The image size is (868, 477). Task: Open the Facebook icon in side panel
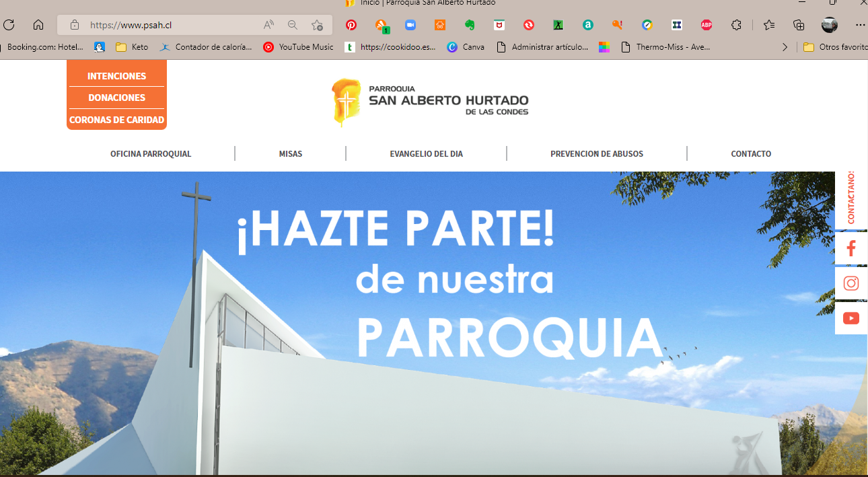pos(851,249)
